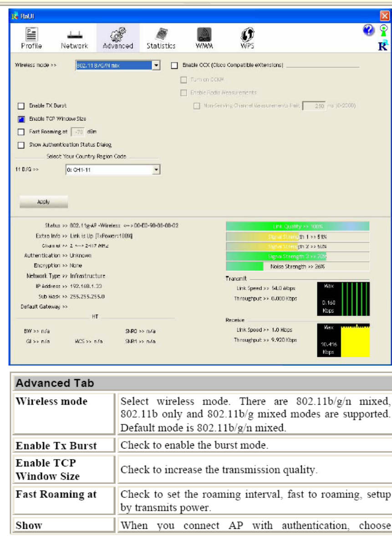392x537 pixels.
Task: Check Show Authentication Status Dialog
Action: (21, 145)
